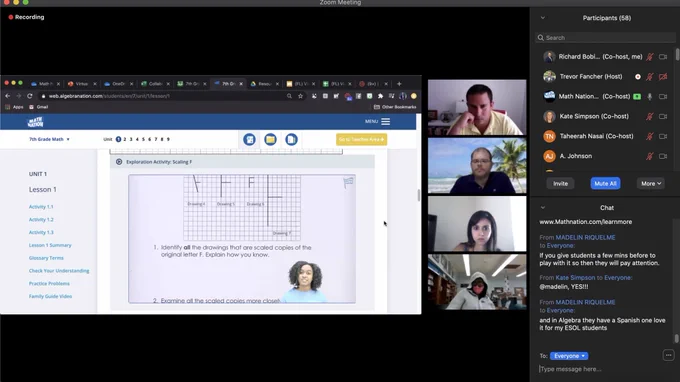680x382 pixels.
Task: Open the Apps bookmark shortcut
Action: tap(14, 107)
